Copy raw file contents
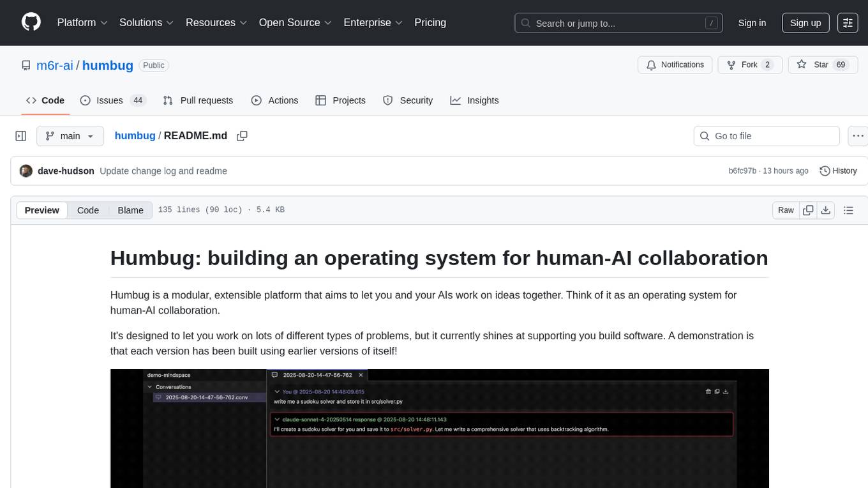 [x=808, y=210]
